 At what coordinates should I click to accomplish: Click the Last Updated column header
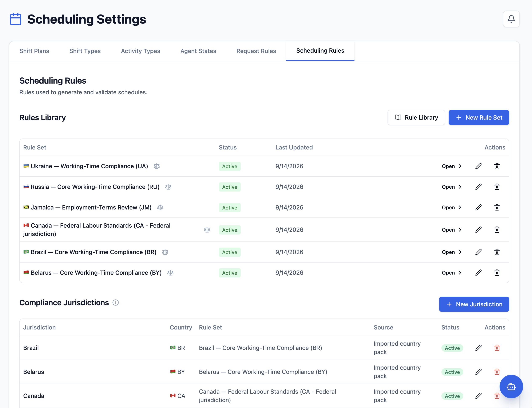coord(294,147)
